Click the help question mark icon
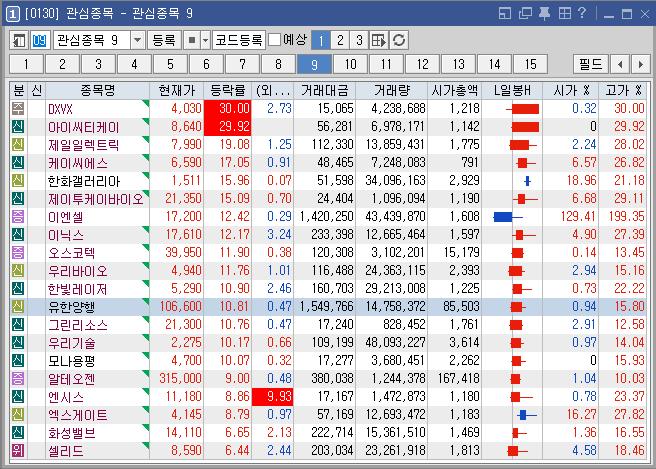Viewport: 656px width, 469px height. [x=582, y=13]
